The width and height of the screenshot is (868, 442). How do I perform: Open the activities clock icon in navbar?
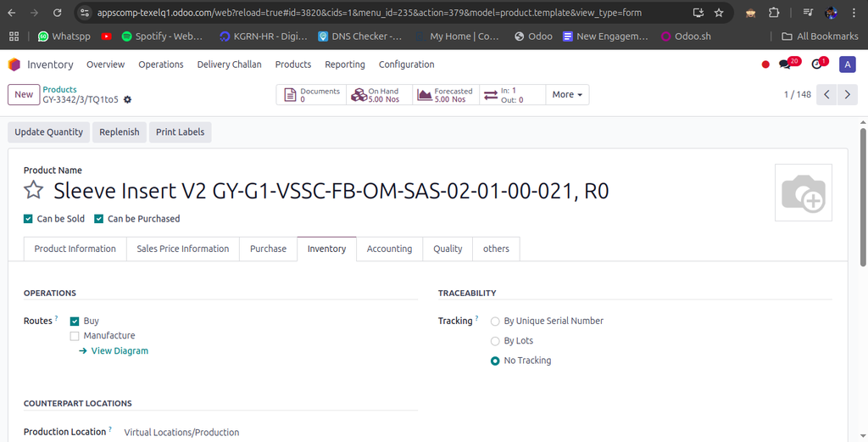click(816, 64)
